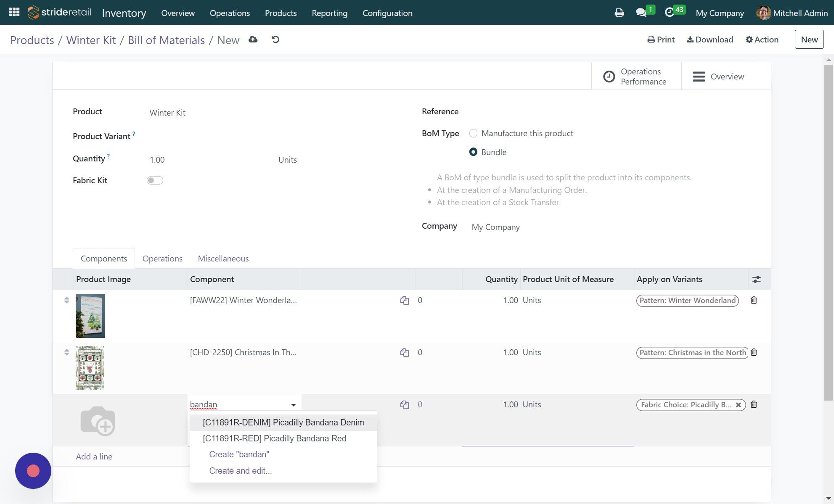This screenshot has height=504, width=834.
Task: Discard changes with the undo arrow icon
Action: (x=275, y=40)
